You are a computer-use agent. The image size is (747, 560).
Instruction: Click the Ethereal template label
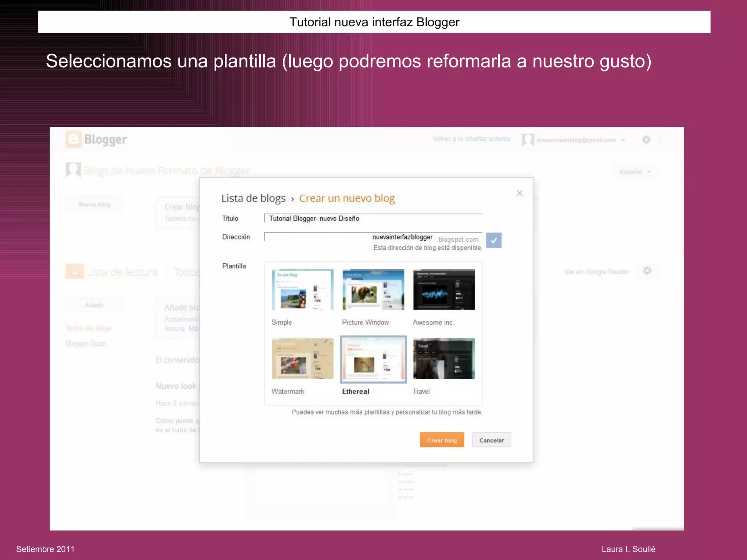coord(356,391)
